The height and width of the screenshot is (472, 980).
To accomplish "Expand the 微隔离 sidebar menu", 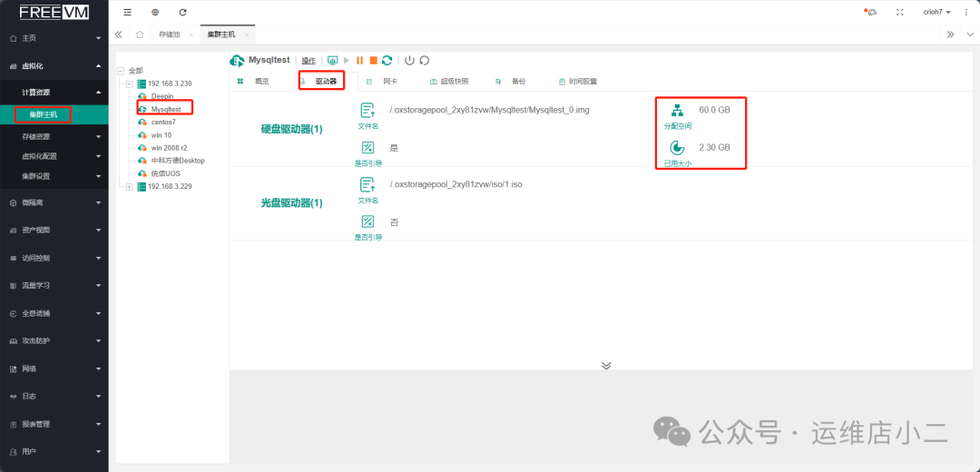I will 54,202.
